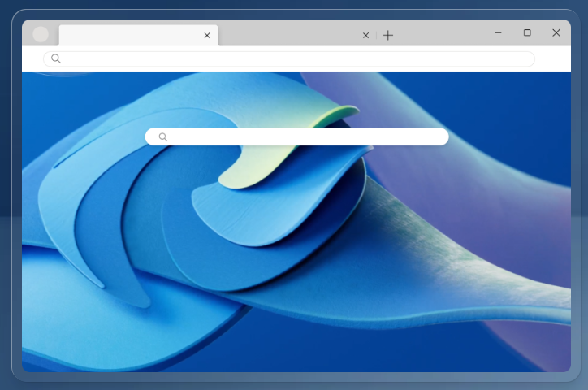Screen dimensions: 588x390
Task: Maximize the browser window
Action: tap(527, 32)
